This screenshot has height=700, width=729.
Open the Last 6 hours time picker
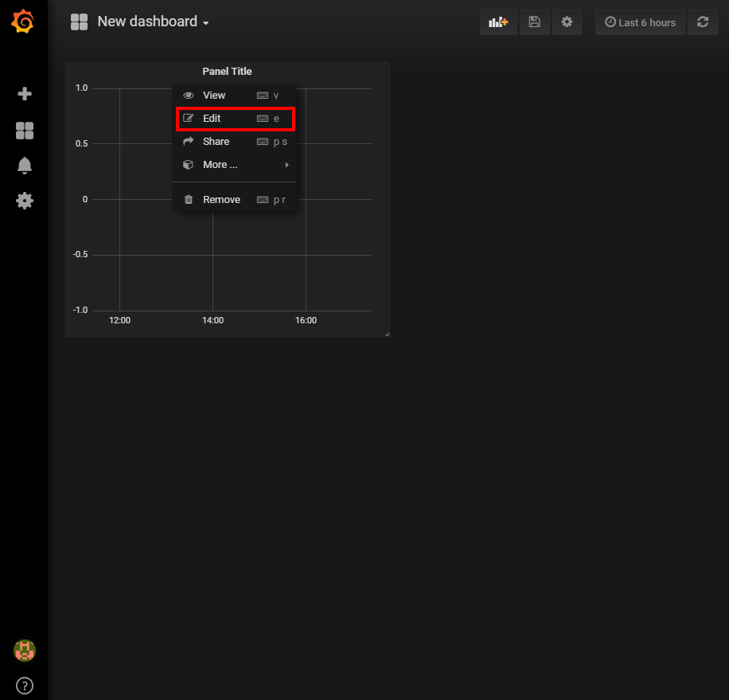[x=639, y=22]
